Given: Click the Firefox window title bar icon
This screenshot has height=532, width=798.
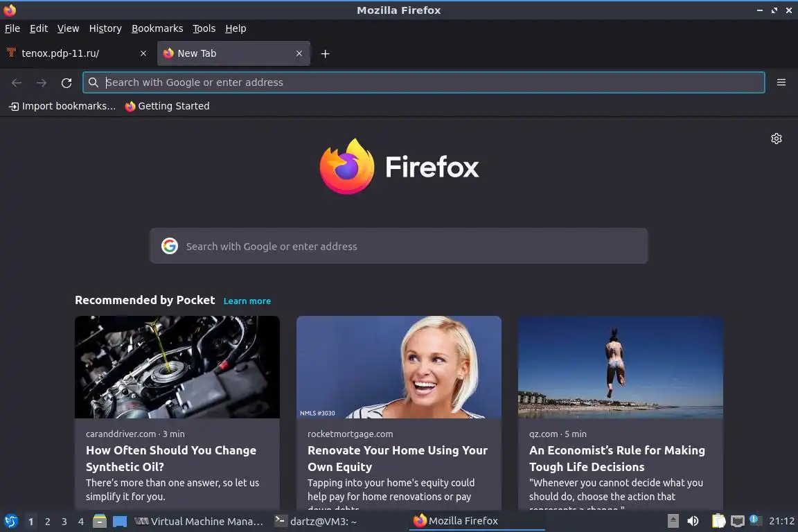Looking at the screenshot, I should pyautogui.click(x=10, y=10).
